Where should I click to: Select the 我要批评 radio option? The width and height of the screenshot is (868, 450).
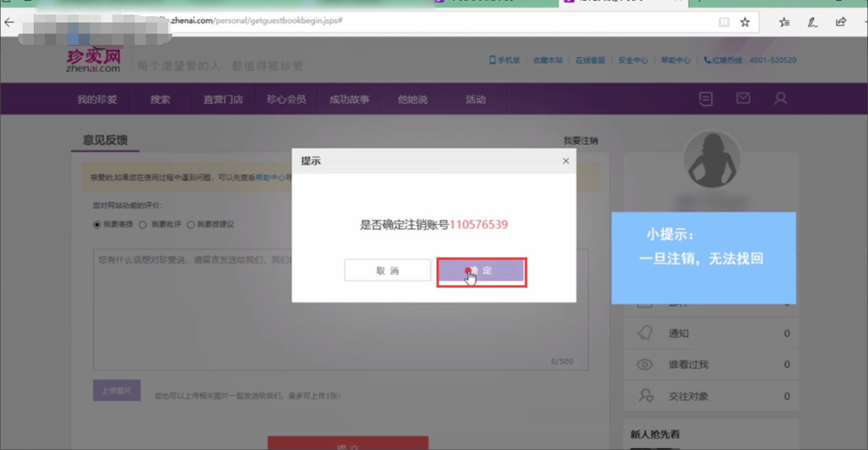tap(144, 224)
